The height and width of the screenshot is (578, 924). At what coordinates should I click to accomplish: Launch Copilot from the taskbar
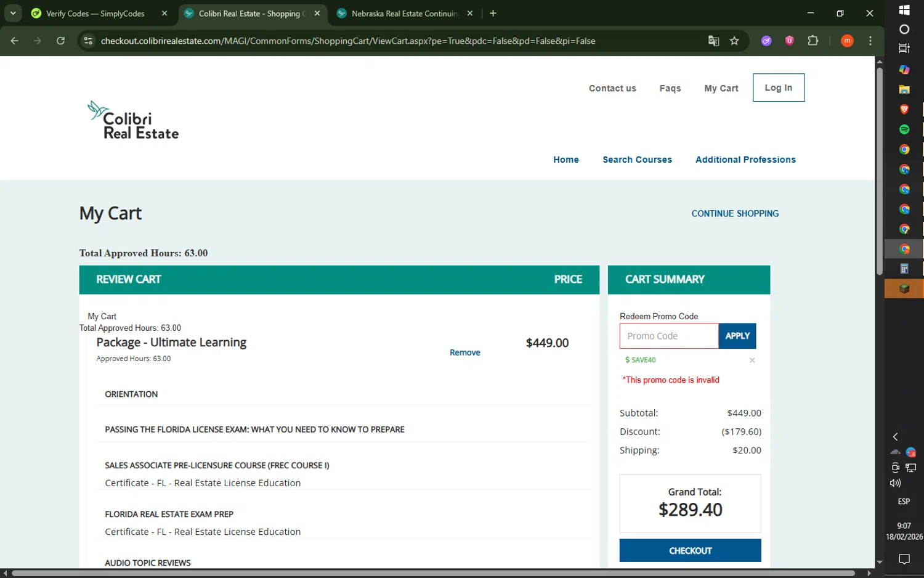[x=904, y=69]
